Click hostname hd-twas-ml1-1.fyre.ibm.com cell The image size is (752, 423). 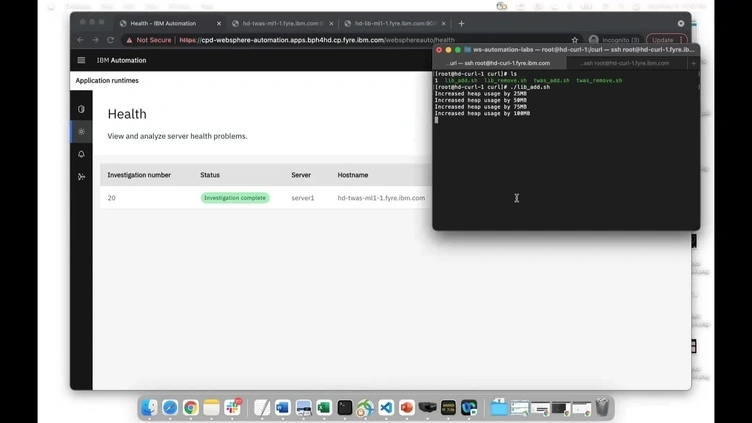(x=381, y=198)
